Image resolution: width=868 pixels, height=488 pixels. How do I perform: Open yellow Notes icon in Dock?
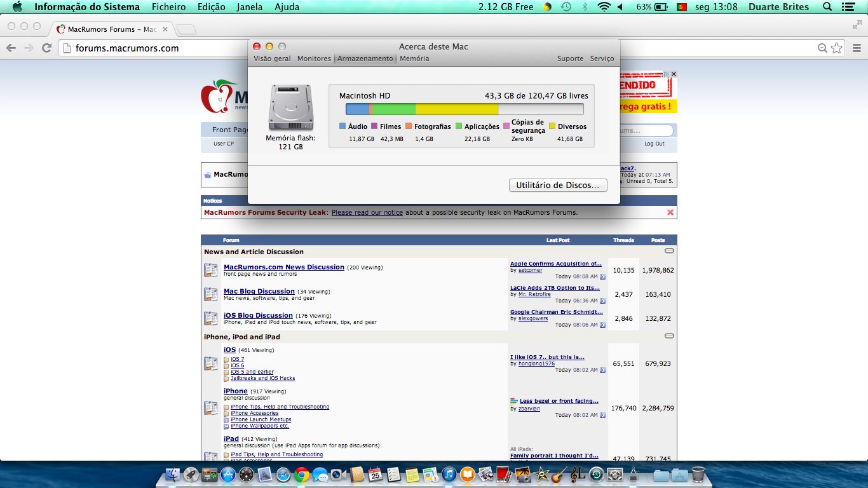[412, 475]
